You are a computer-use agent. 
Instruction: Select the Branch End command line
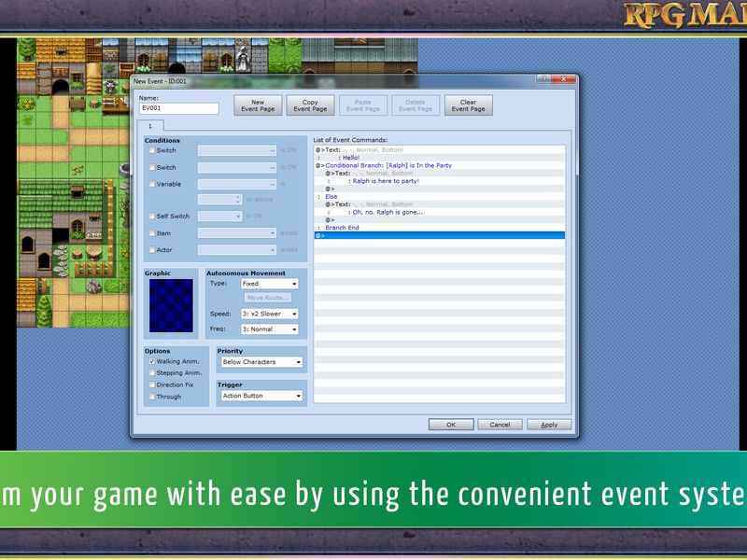[x=440, y=228]
